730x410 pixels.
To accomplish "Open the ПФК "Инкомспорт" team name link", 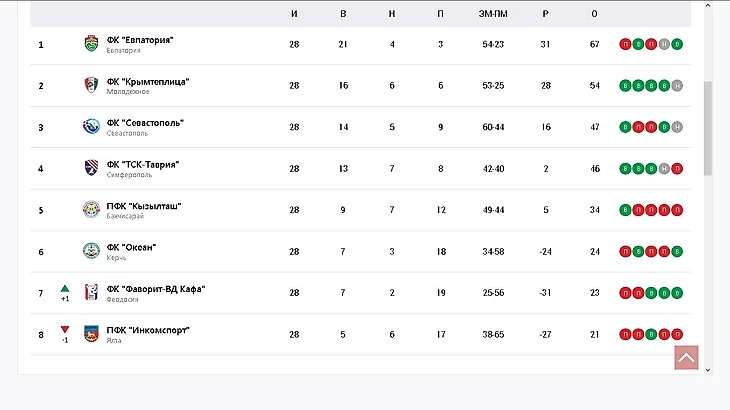I will click(x=148, y=330).
